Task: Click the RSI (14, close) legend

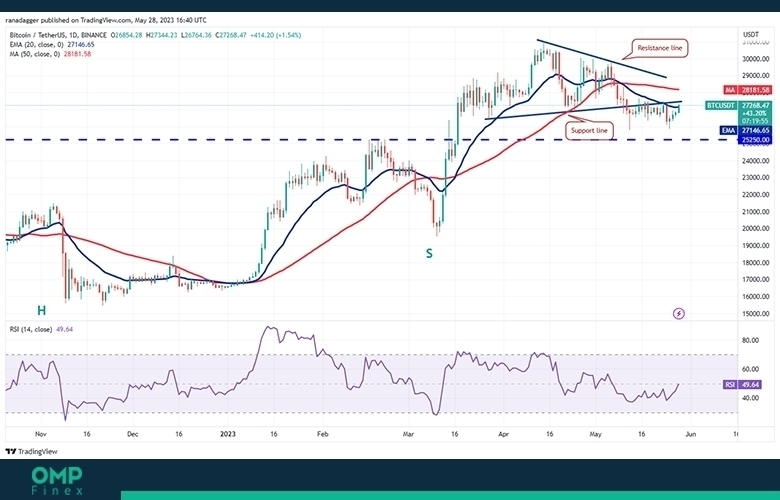Action: [31, 329]
